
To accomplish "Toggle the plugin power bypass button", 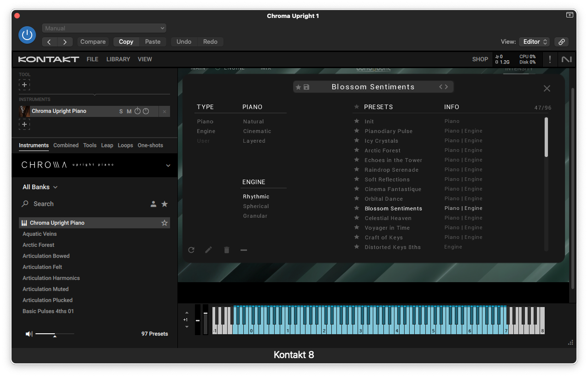I will coord(27,35).
